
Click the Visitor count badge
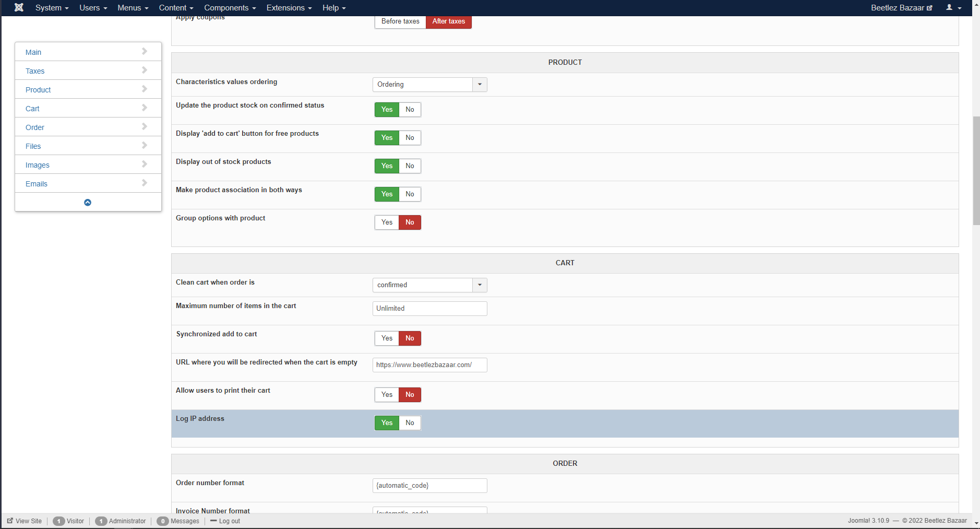59,521
